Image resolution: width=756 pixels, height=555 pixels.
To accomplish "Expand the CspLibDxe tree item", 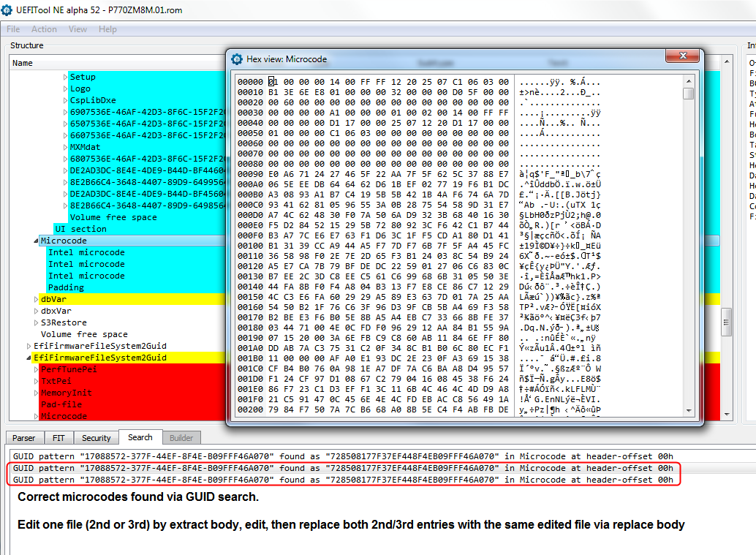I will coord(66,100).
